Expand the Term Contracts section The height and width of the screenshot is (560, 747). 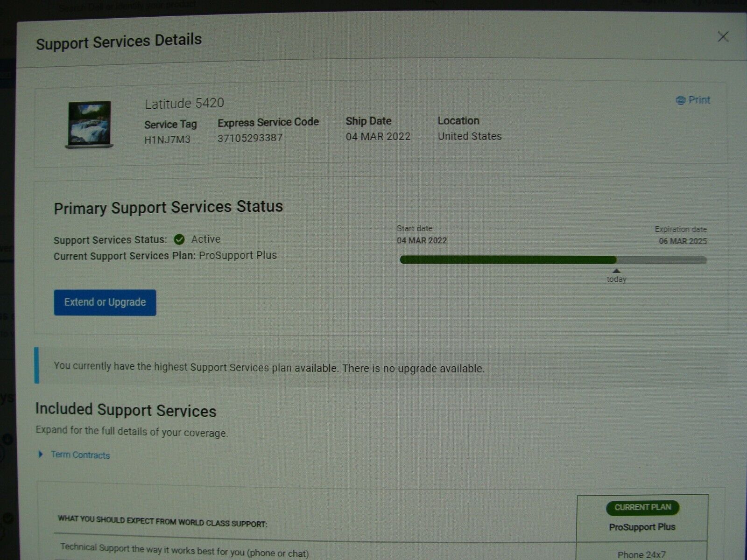[41, 454]
